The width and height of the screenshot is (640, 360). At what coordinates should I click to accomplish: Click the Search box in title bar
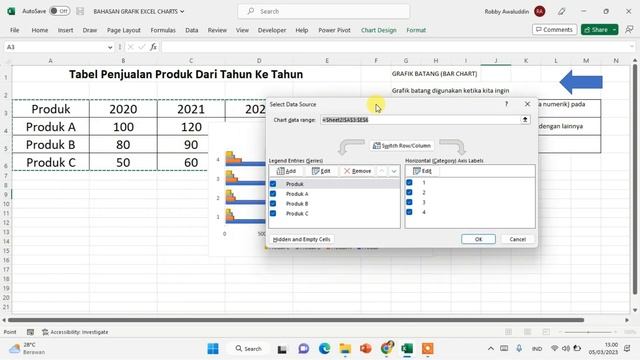[324, 11]
